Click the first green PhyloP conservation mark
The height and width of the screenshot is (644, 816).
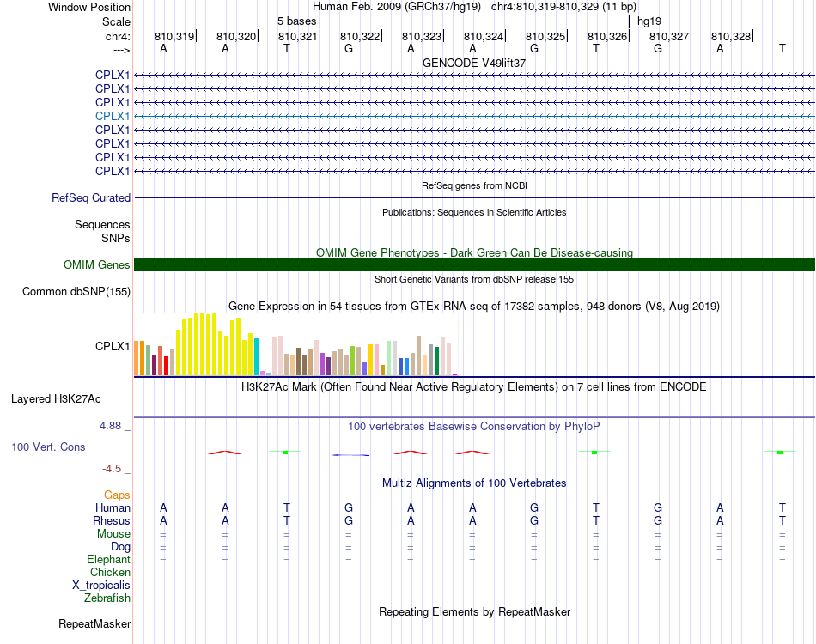tap(285, 452)
